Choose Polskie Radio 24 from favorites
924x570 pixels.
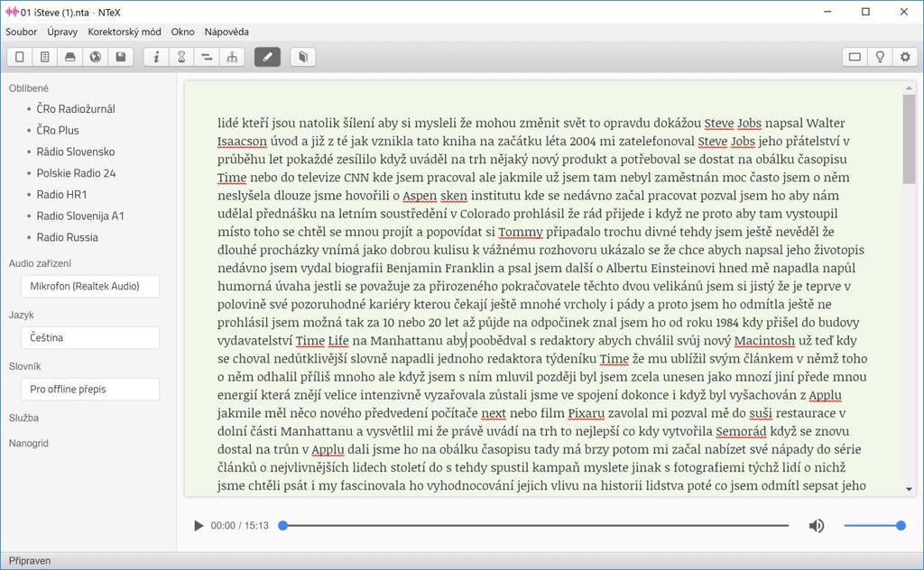pyautogui.click(x=76, y=173)
